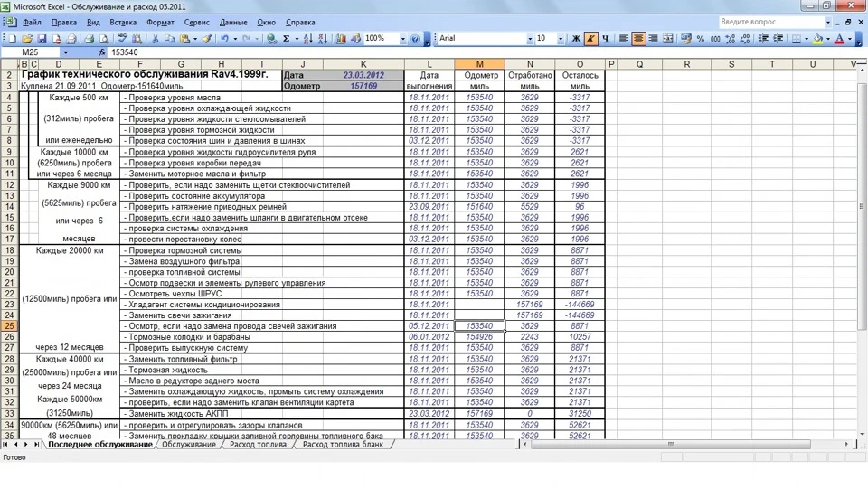Sort ascending with A-Z icon
Screen dimensions: 868x489
(x=307, y=39)
